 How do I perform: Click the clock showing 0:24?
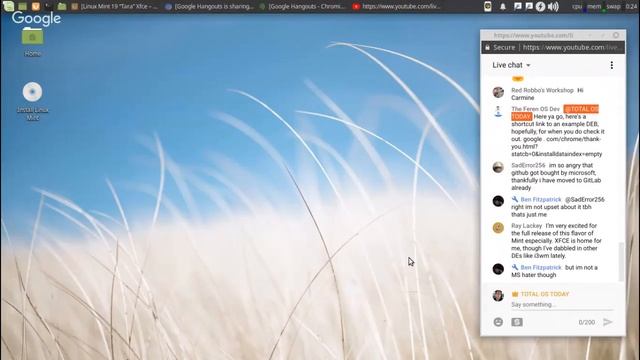631,7
